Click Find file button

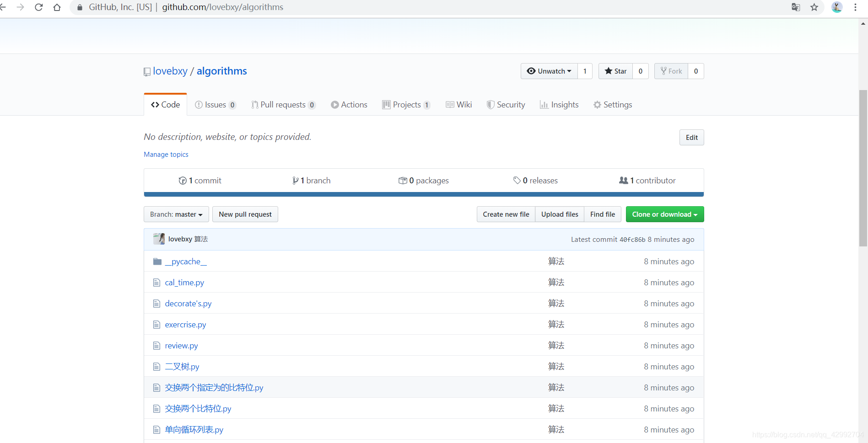click(603, 214)
